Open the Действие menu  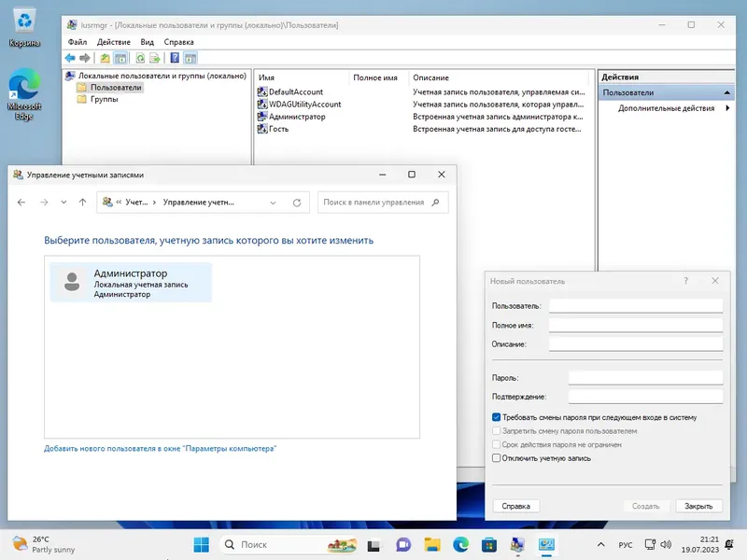(x=113, y=42)
